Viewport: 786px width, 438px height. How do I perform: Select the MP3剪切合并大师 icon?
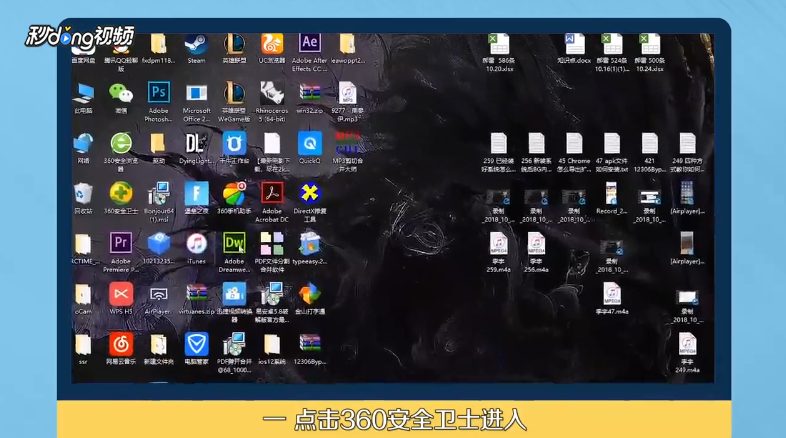tap(347, 144)
